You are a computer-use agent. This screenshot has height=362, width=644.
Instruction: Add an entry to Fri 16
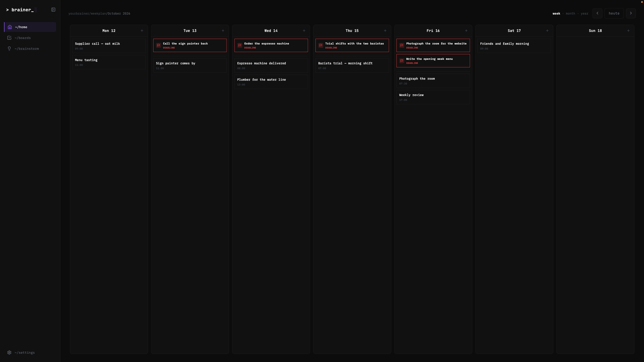click(x=466, y=31)
